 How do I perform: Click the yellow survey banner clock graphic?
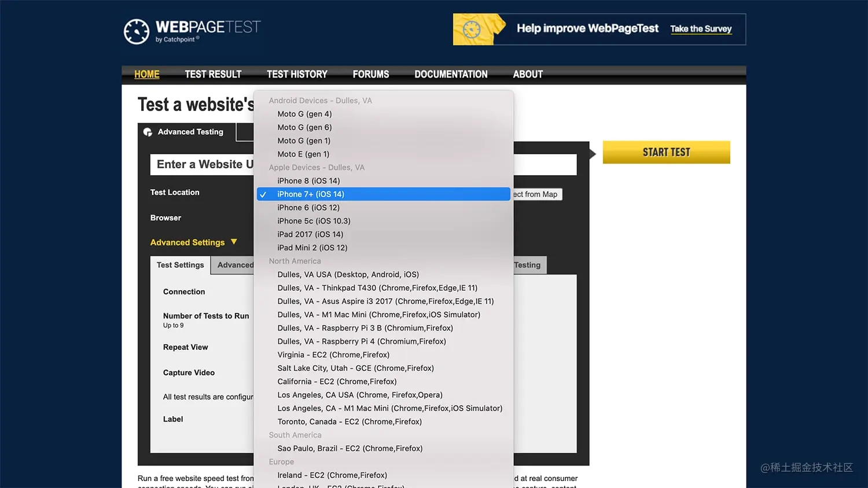[472, 29]
